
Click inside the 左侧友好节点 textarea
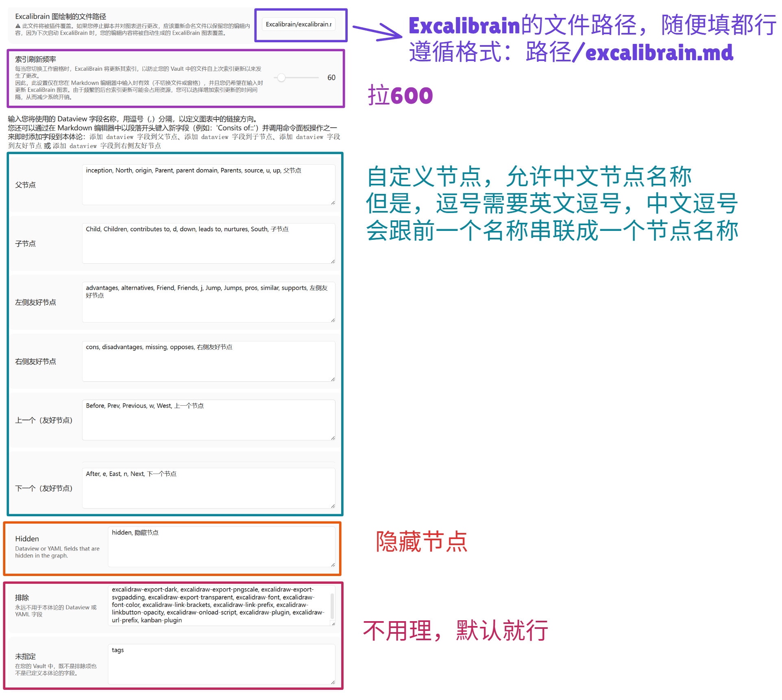coord(208,302)
